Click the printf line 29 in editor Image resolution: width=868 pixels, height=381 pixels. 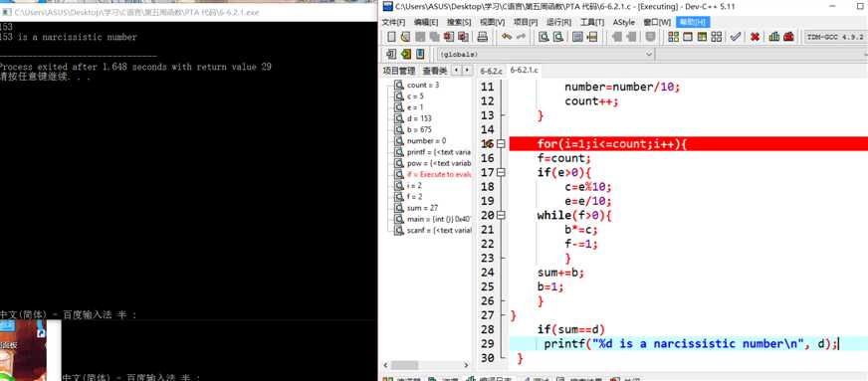[x=688, y=343]
